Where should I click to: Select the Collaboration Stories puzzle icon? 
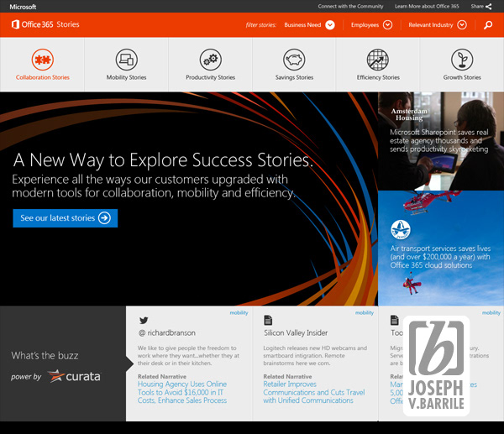pyautogui.click(x=43, y=60)
